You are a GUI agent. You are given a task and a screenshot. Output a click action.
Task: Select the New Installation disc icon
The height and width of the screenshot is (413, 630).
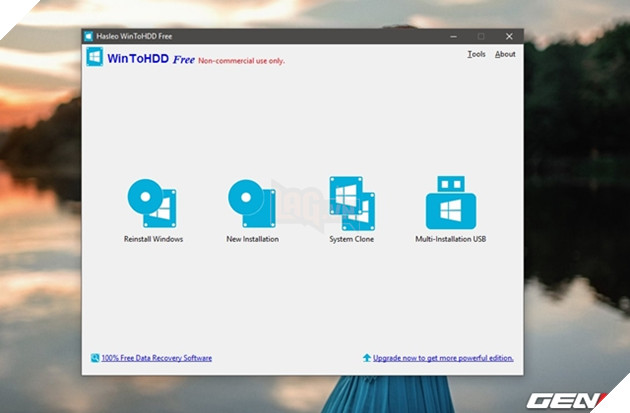coord(252,205)
